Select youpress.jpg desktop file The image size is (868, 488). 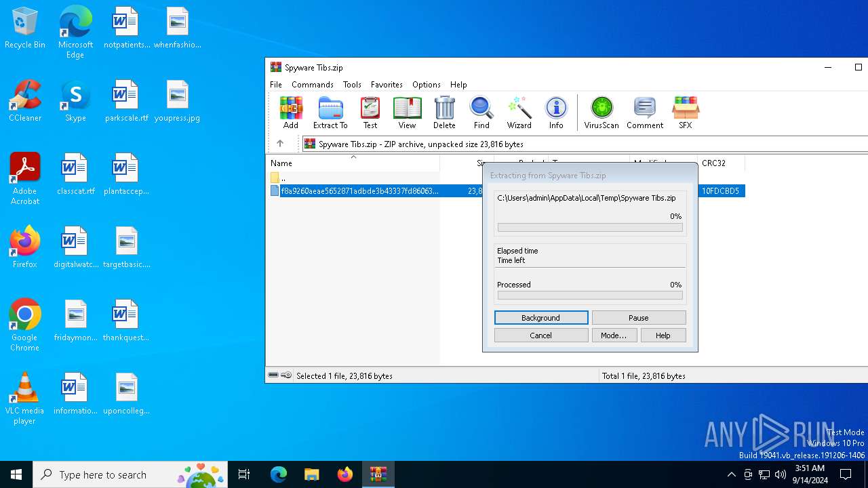pos(177,102)
